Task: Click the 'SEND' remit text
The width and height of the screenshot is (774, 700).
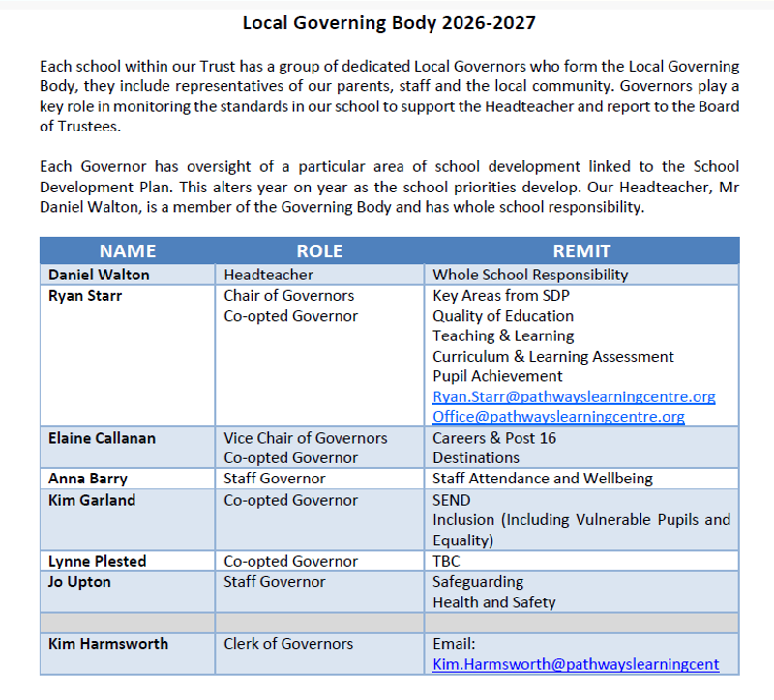Action: [x=451, y=500]
